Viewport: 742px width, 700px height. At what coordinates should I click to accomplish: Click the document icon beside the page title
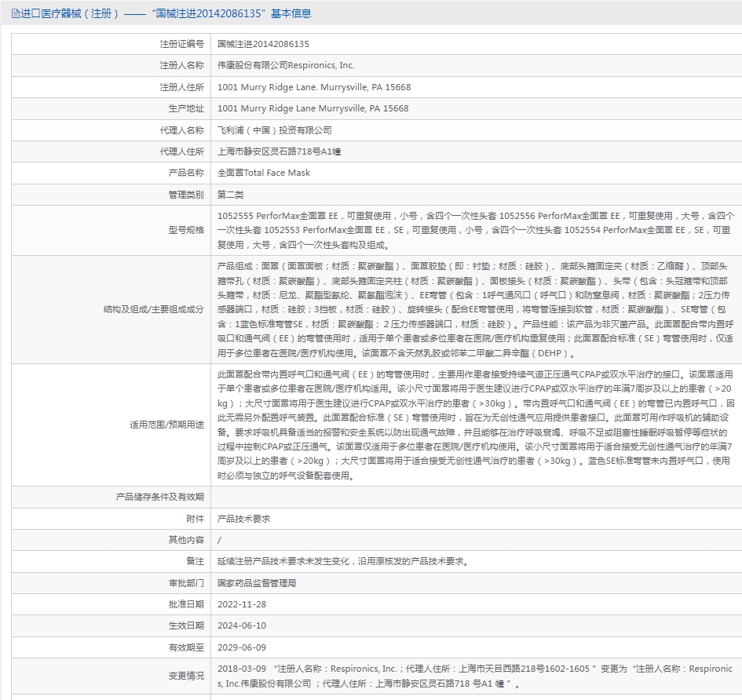point(15,13)
